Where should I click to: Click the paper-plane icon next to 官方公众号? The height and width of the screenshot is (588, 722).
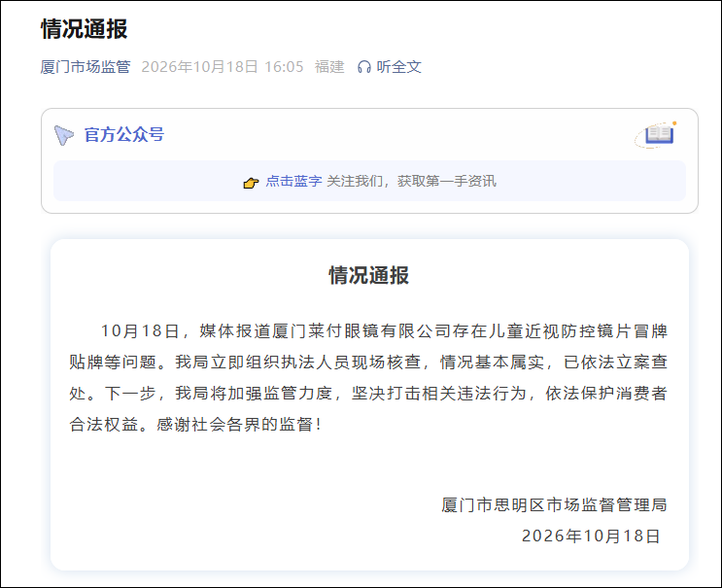[63, 135]
